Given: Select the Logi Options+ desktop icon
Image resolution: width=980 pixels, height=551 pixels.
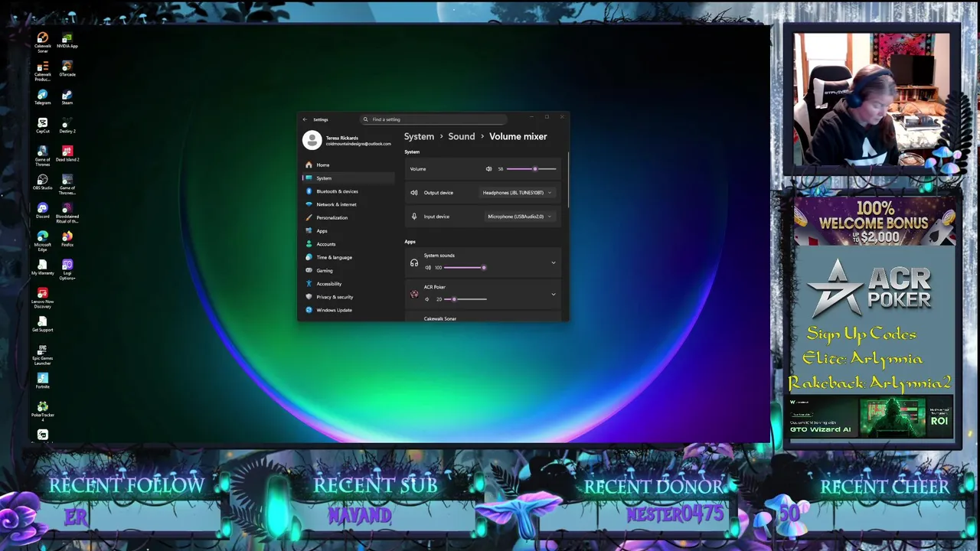Looking at the screenshot, I should (x=67, y=269).
